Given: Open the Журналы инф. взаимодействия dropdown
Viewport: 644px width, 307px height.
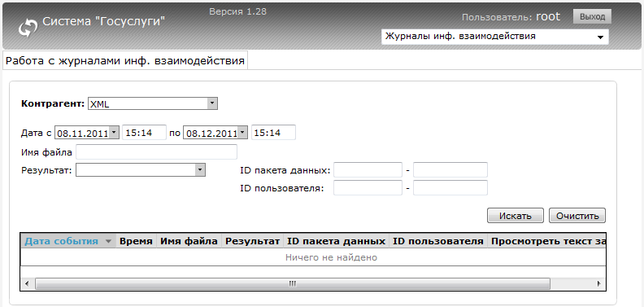Looking at the screenshot, I should 495,37.
